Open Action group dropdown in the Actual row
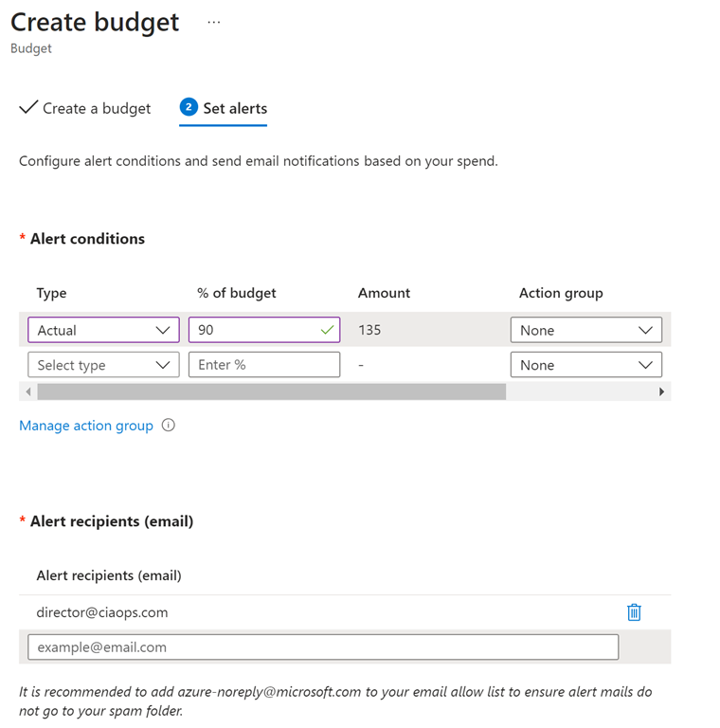This screenshot has width=720, height=728. pyautogui.click(x=585, y=330)
